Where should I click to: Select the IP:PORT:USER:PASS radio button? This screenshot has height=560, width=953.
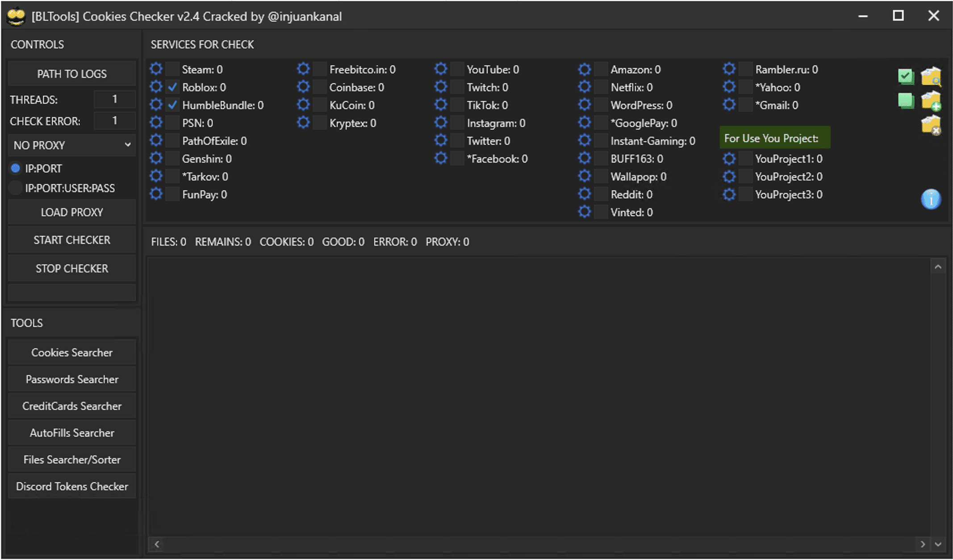16,188
